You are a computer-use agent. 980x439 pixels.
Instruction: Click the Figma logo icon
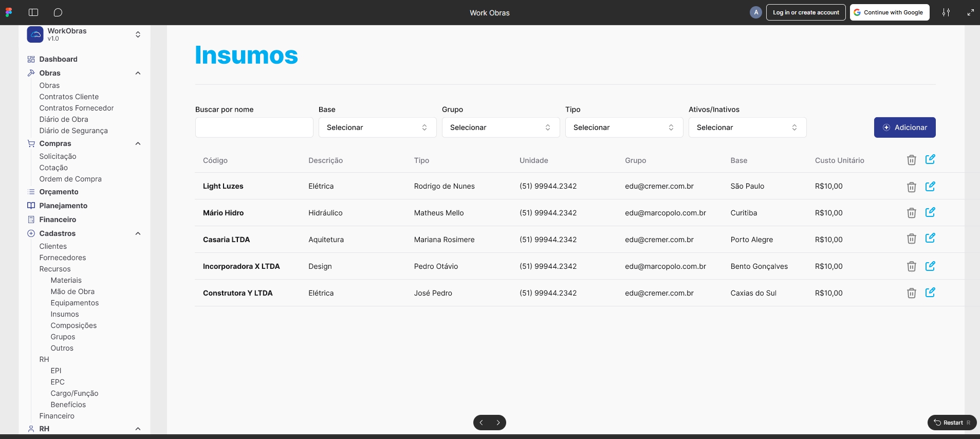pos(9,12)
